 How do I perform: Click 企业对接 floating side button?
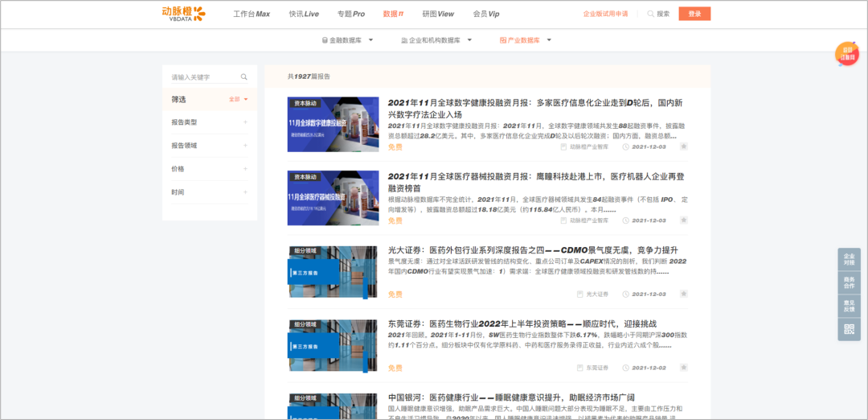pos(849,261)
